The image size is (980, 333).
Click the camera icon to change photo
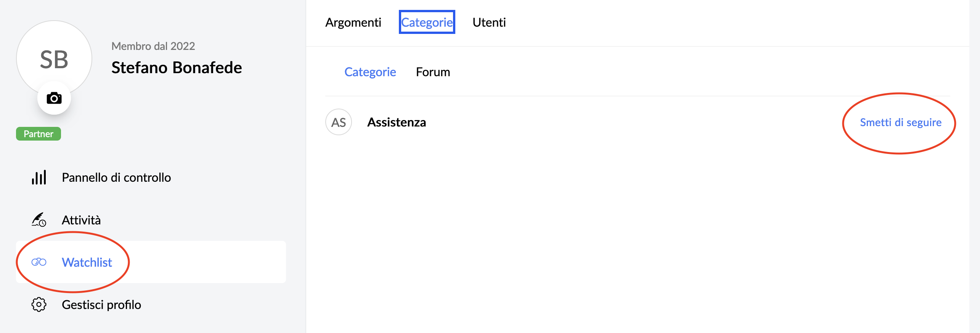pyautogui.click(x=54, y=98)
